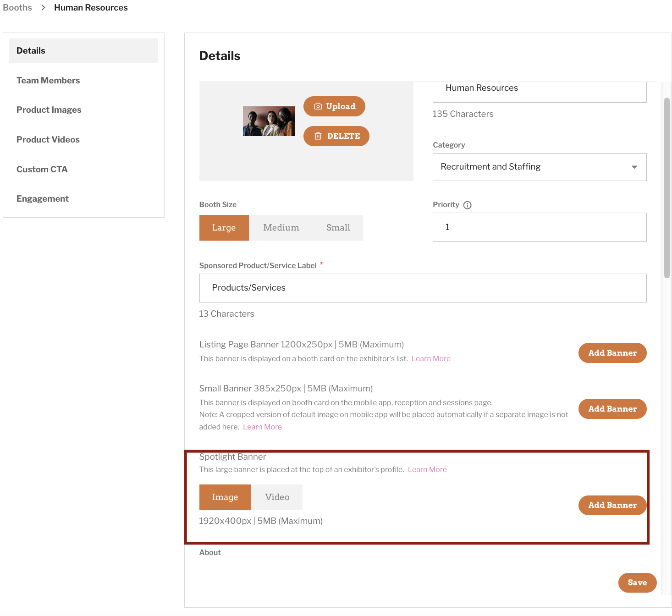
Task: Open the Details sidebar section
Action: [83, 51]
